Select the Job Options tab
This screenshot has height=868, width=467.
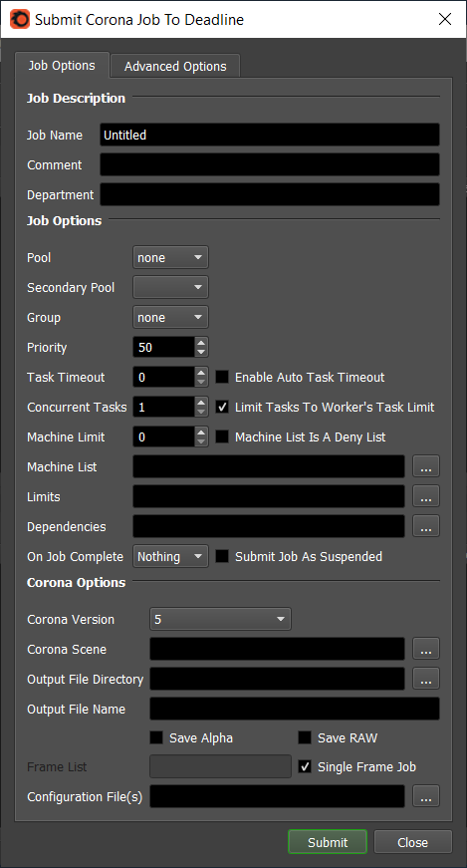[x=62, y=65]
